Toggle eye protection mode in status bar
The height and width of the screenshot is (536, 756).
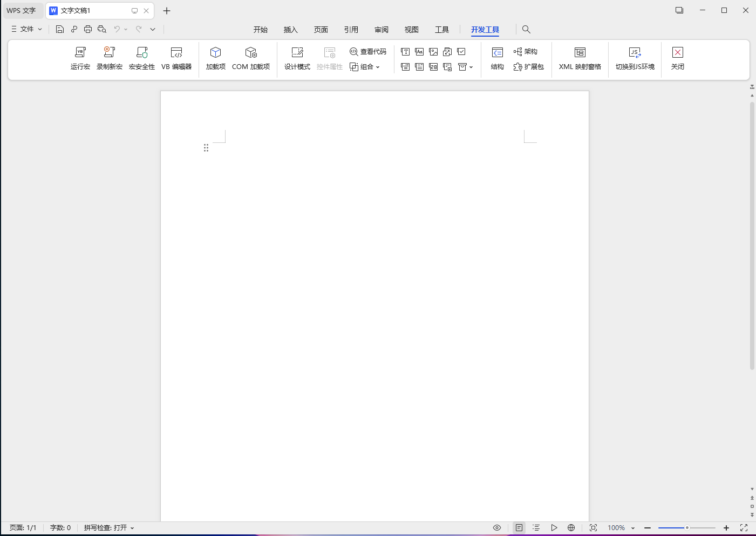pyautogui.click(x=497, y=528)
